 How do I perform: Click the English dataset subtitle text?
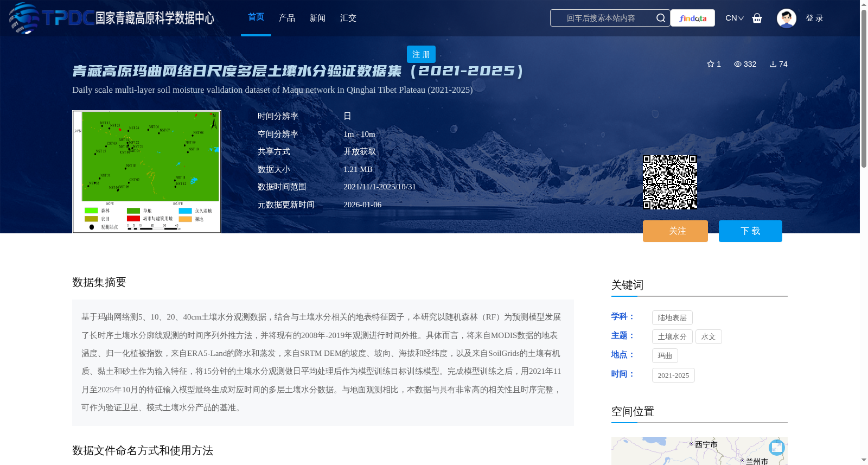coord(272,90)
